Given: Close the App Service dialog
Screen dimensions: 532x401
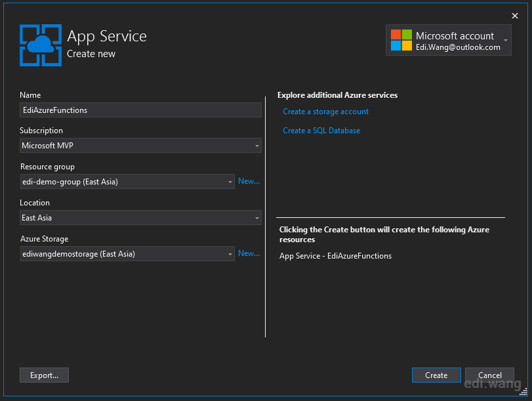Looking at the screenshot, I should tap(515, 16).
